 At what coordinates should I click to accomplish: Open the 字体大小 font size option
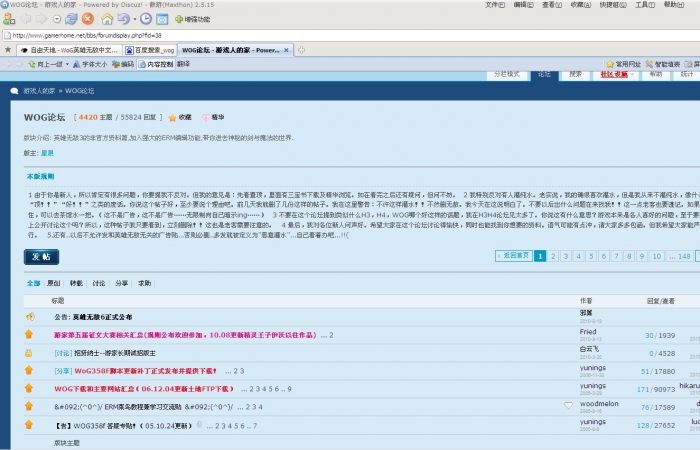[x=90, y=64]
